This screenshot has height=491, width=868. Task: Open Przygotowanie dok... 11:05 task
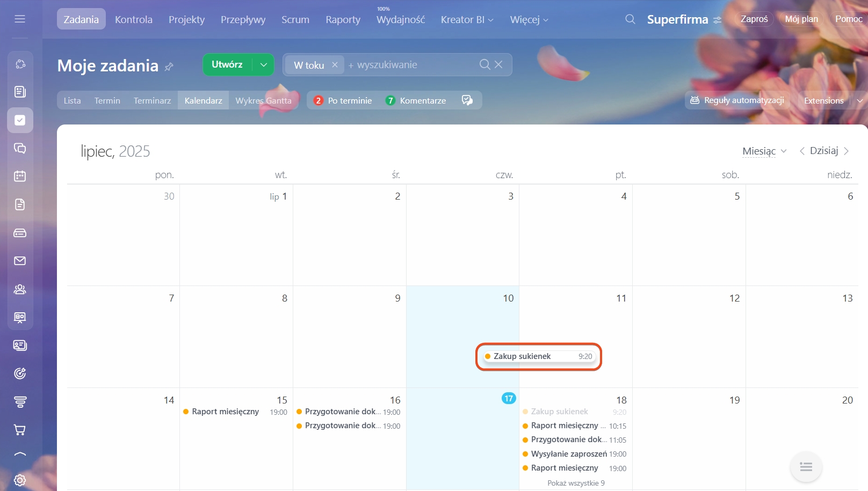[575, 439]
